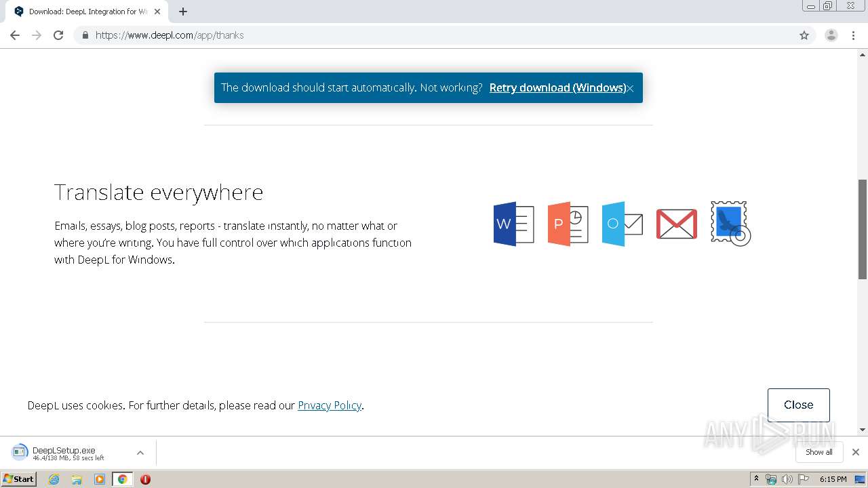Screen dimensions: 868x488
Task: Show all downloads
Action: click(819, 452)
